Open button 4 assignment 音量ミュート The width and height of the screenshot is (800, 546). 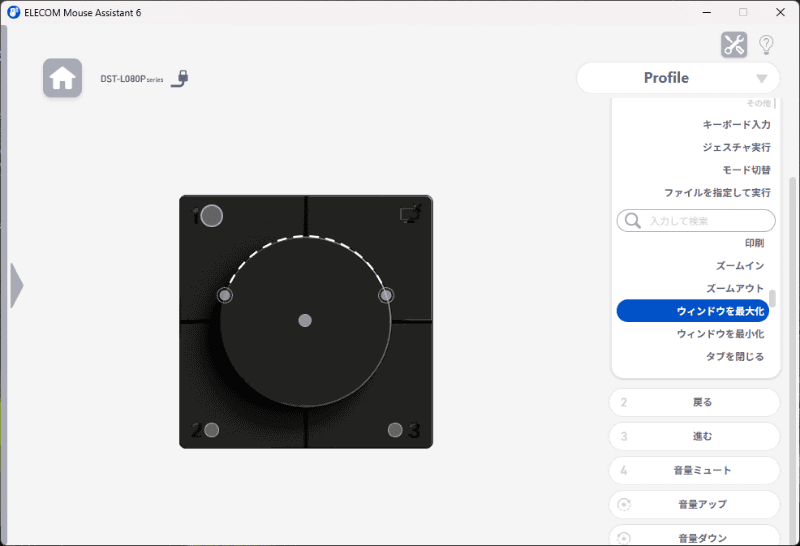pos(694,470)
